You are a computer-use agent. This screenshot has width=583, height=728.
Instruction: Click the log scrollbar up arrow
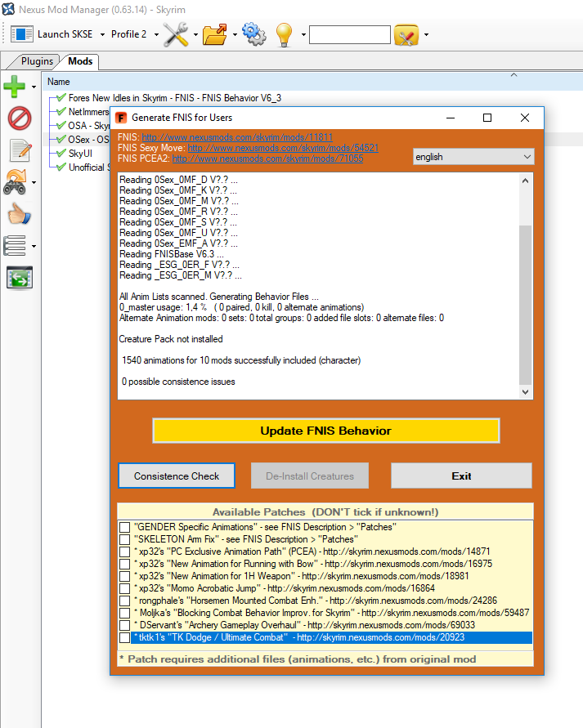[525, 181]
